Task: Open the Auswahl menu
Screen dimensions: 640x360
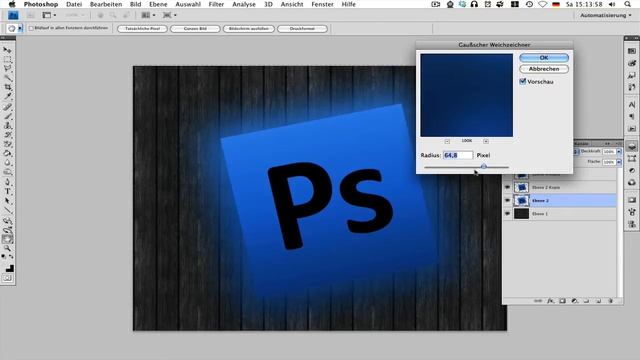Action: pos(188,4)
